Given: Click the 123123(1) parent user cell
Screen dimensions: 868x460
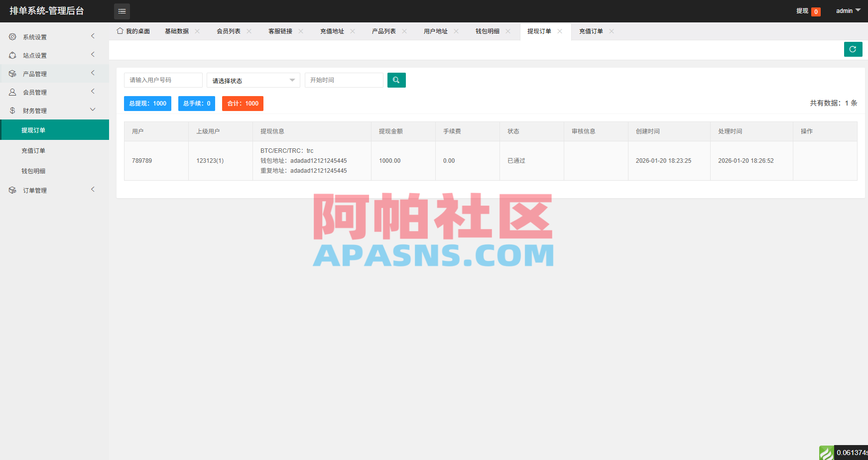Looking at the screenshot, I should point(221,161).
